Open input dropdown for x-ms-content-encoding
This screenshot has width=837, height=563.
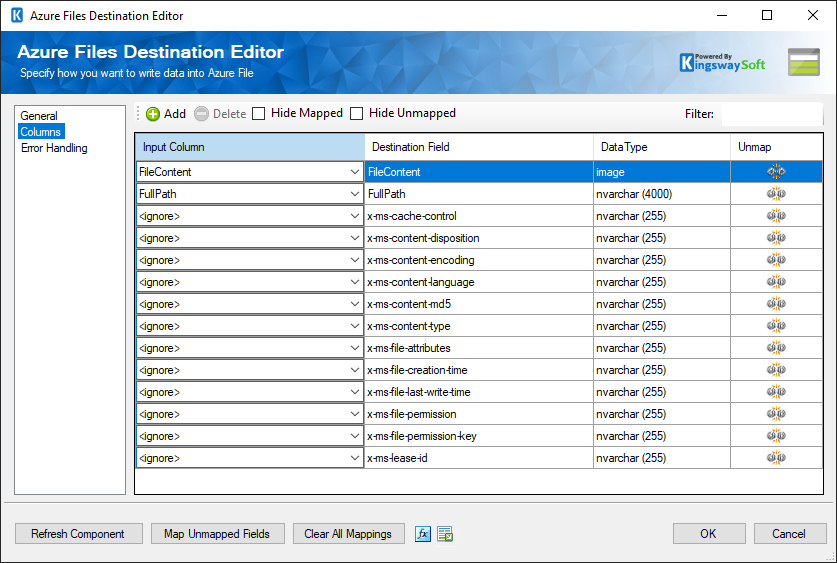coord(354,260)
